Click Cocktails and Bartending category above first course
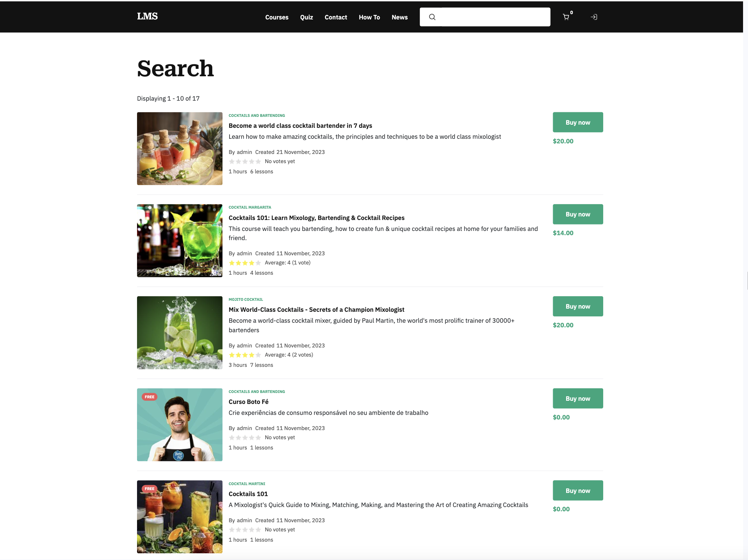 pyautogui.click(x=257, y=115)
